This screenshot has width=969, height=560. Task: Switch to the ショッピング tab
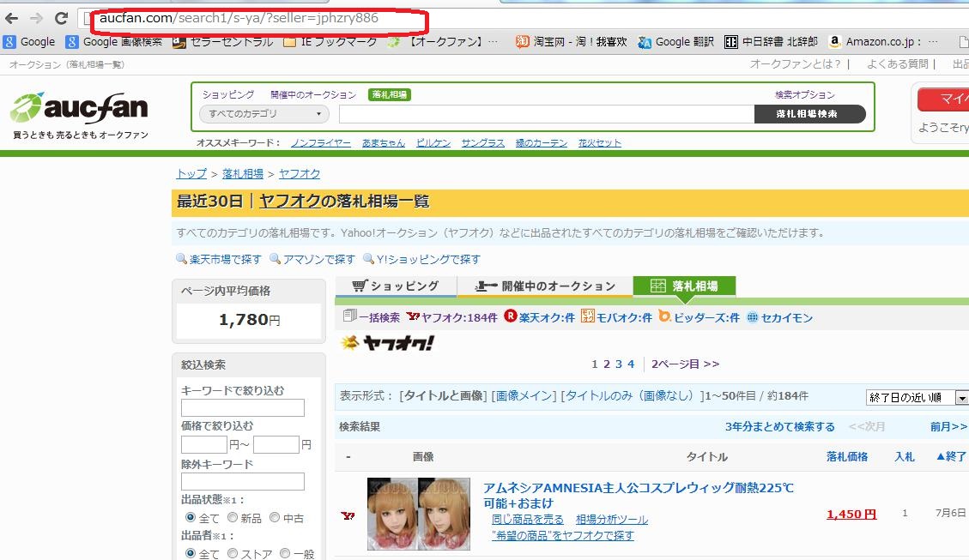click(393, 285)
